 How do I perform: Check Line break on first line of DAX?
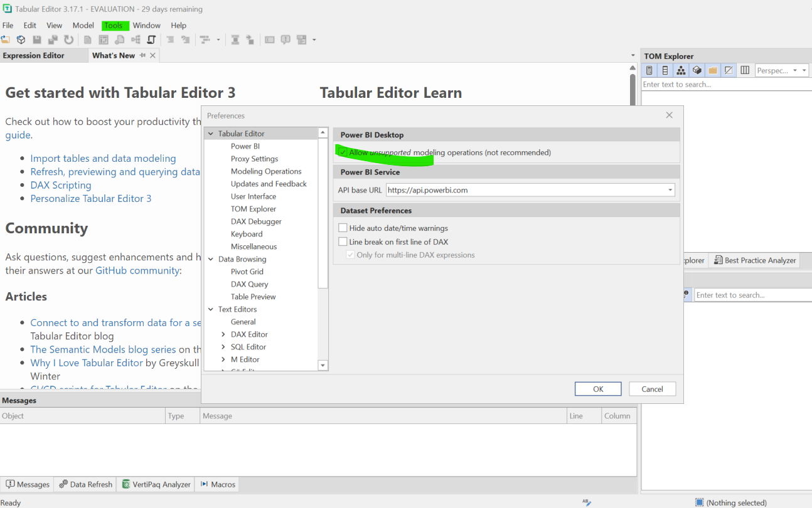343,241
